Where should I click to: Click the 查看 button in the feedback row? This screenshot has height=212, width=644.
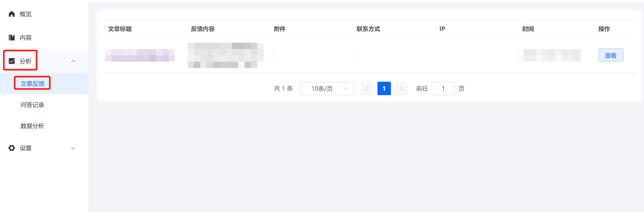pyautogui.click(x=611, y=55)
